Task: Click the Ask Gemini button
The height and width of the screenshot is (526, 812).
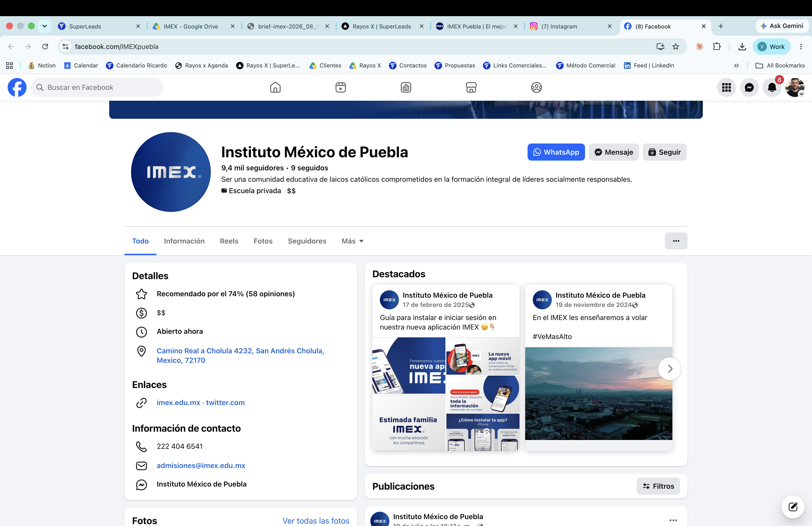Action: click(x=782, y=26)
